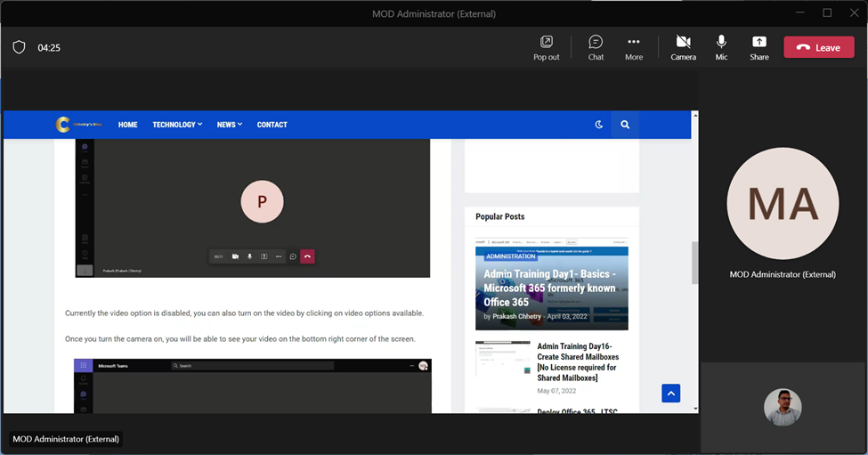Viewport: 868px width, 455px height.
Task: Open Admin Training Day1 Basics post
Action: coord(549,288)
